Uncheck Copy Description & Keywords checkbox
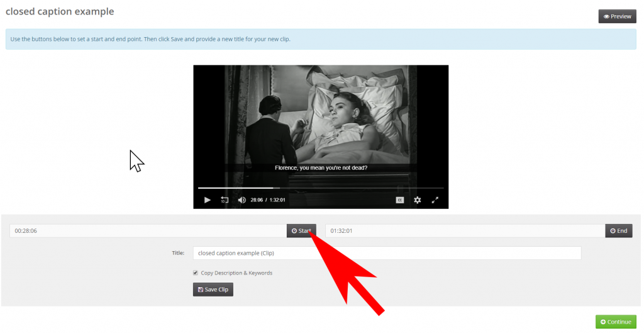The image size is (644, 333). click(x=196, y=273)
